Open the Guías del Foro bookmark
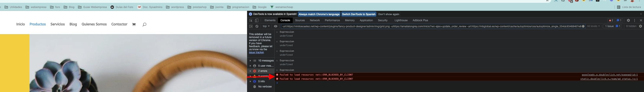Viewport: 644px width, 92px height. pos(122,7)
